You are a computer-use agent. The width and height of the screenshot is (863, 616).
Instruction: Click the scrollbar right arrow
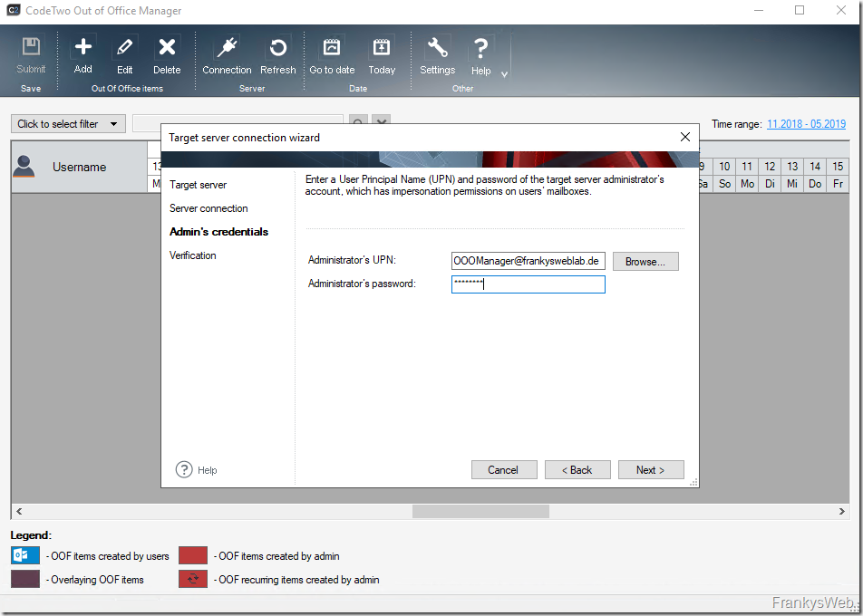point(841,512)
